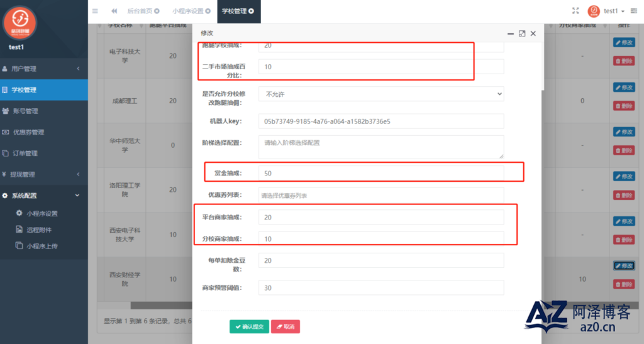Close the 后台首页 tab with its x icon
Viewport: 644px width, 344px height.
click(157, 11)
